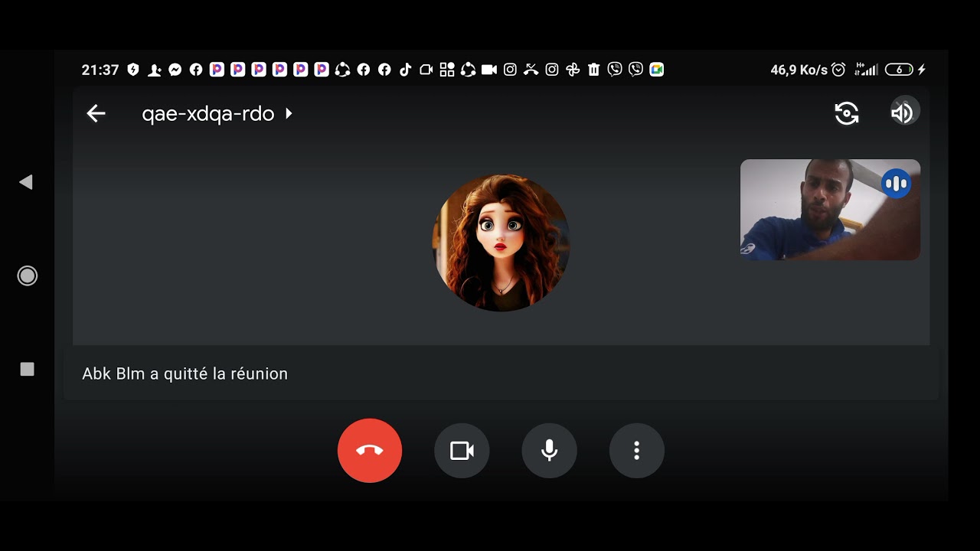Viewport: 980px width, 551px height.
Task: Tap the 21:37 clock in the status bar
Action: [100, 70]
